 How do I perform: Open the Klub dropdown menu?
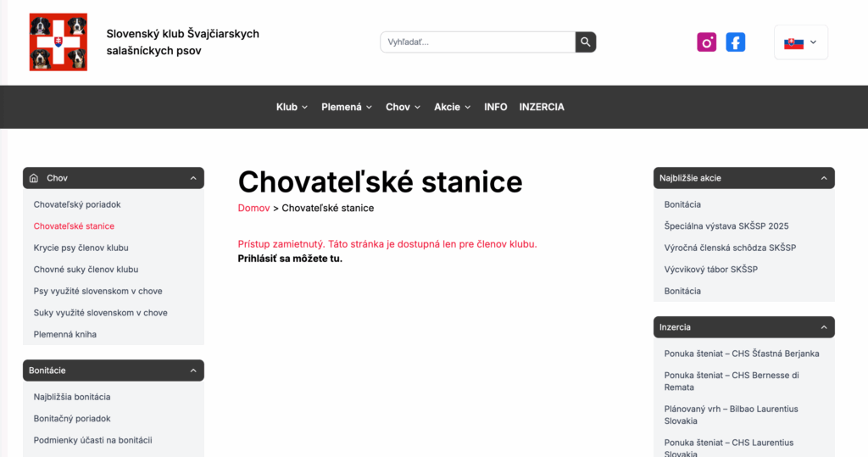tap(292, 107)
